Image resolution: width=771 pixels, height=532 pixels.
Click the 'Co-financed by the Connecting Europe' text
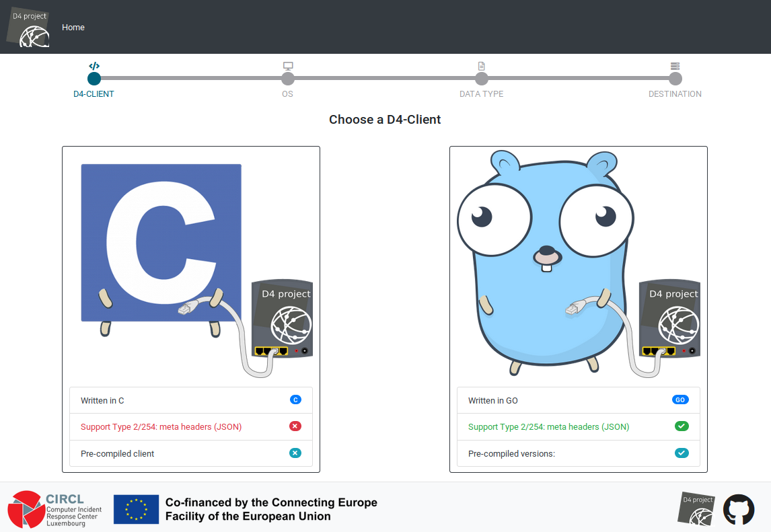click(x=271, y=502)
